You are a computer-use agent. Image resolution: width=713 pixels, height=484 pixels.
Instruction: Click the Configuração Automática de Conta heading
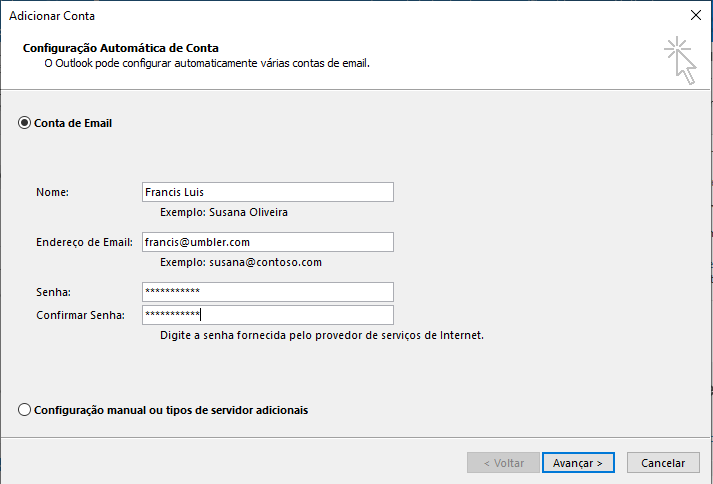[x=120, y=47]
